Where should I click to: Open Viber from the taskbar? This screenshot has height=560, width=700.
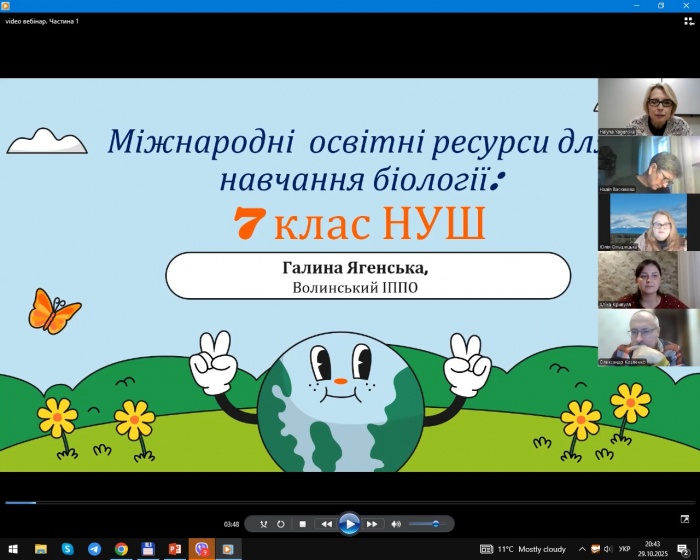[201, 549]
